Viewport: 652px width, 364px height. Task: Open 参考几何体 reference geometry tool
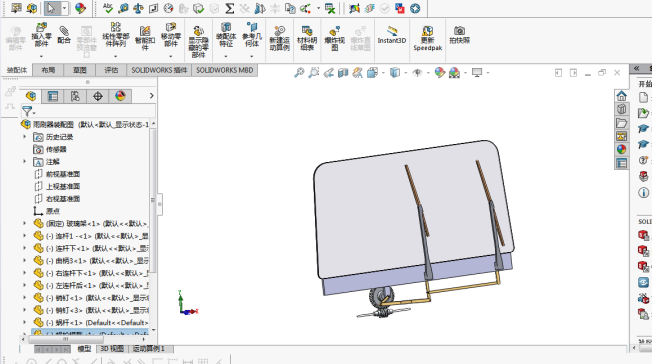coord(252,36)
